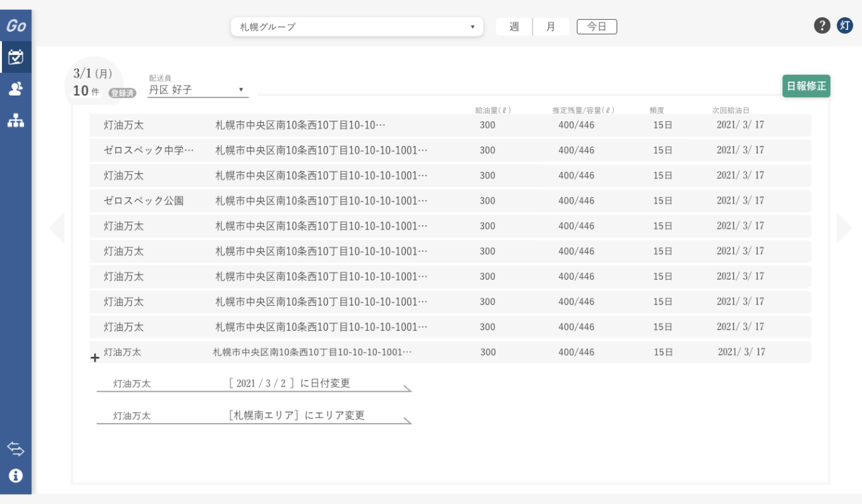Click 2021/ 3/ 17 in ゼロスペック中学 row

(x=740, y=151)
